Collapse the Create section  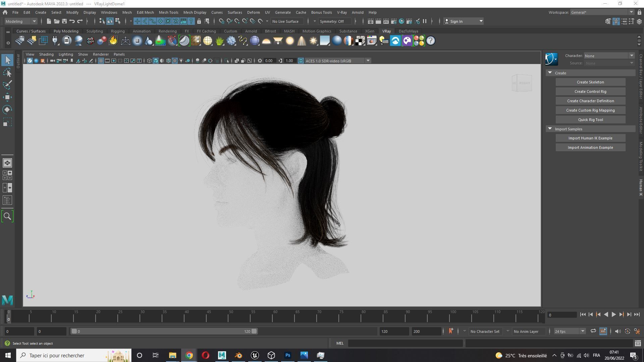550,73
